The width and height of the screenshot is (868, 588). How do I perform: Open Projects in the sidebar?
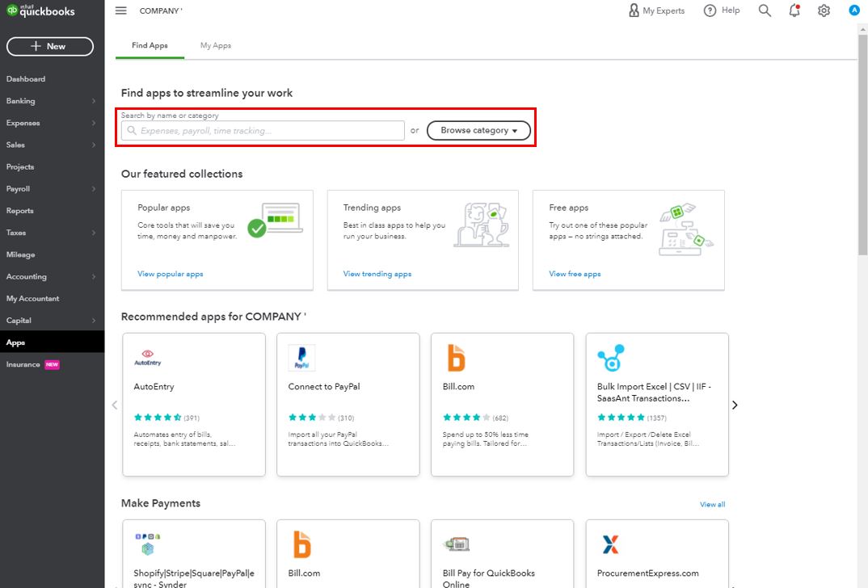pyautogui.click(x=20, y=167)
